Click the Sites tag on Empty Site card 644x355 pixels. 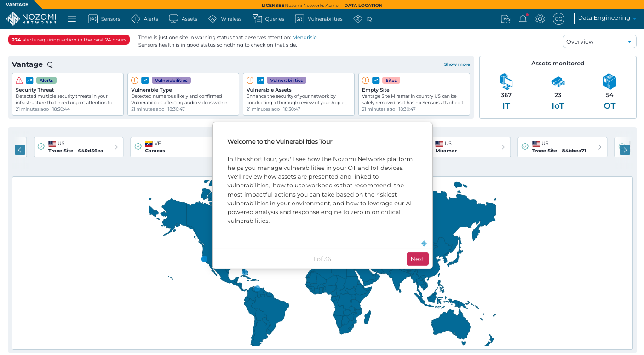391,80
